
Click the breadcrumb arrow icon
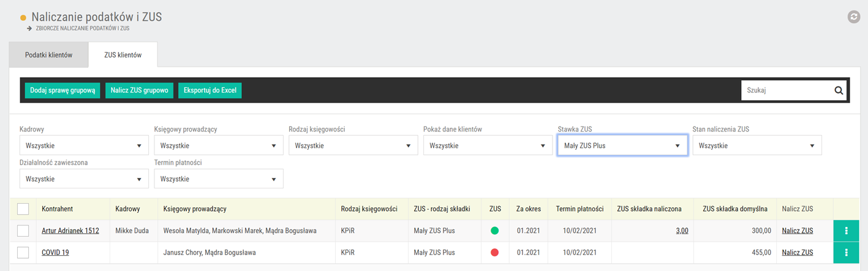point(29,28)
